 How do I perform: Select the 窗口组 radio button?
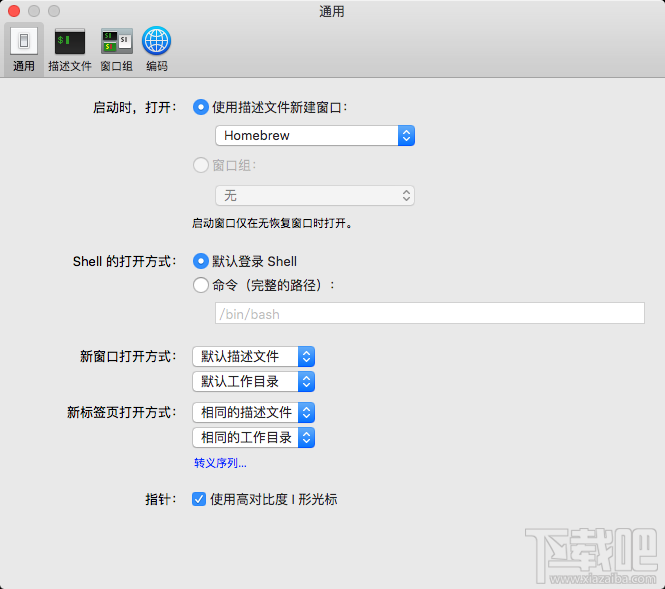(x=201, y=165)
